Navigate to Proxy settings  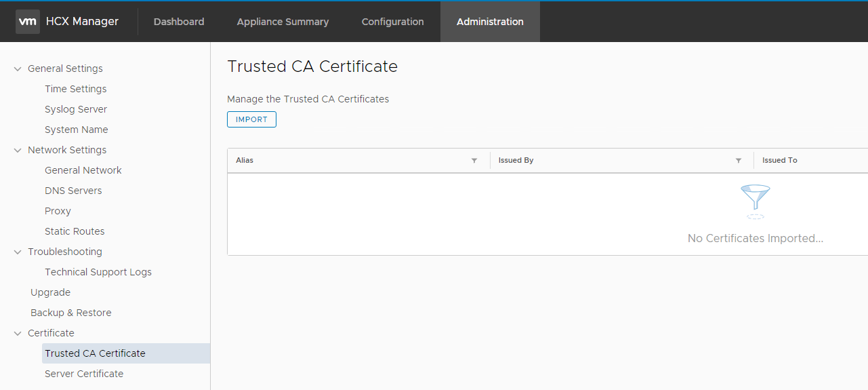coord(58,211)
